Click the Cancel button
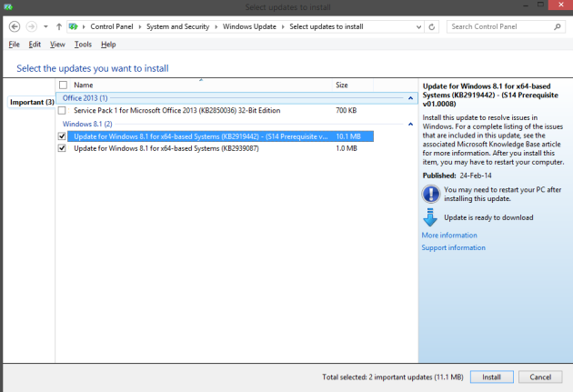This screenshot has height=392, width=573. (x=540, y=377)
